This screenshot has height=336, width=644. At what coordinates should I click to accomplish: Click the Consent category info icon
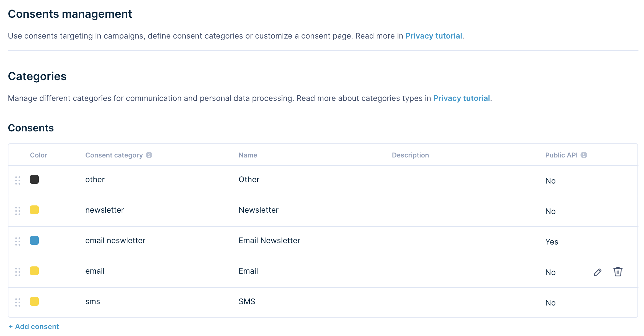point(149,155)
